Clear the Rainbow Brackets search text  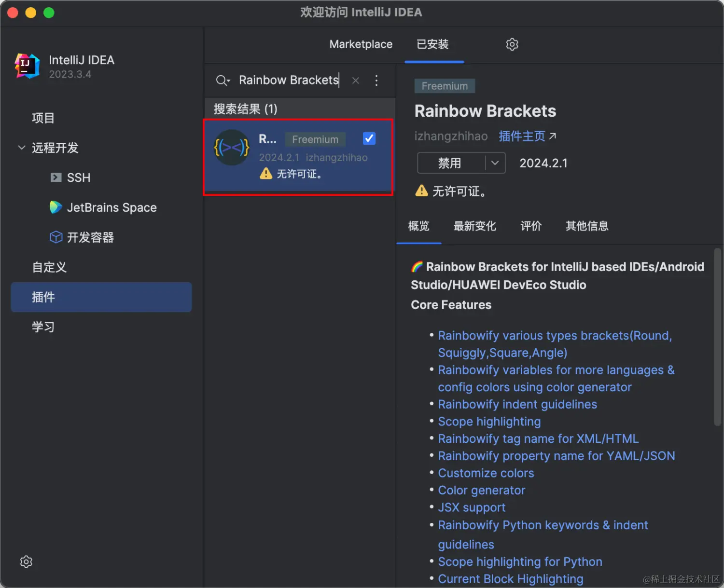click(x=356, y=81)
